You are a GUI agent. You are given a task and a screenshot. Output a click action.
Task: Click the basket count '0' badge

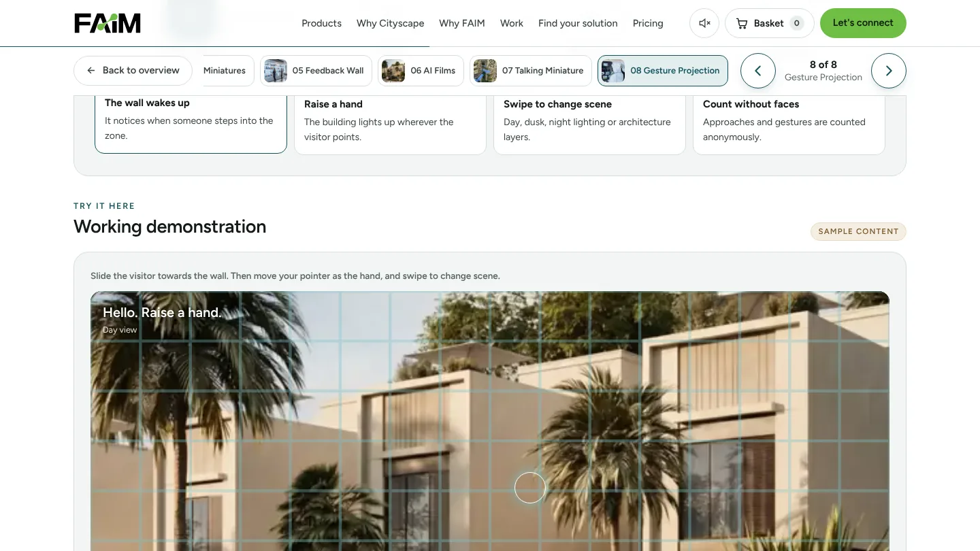pos(796,23)
